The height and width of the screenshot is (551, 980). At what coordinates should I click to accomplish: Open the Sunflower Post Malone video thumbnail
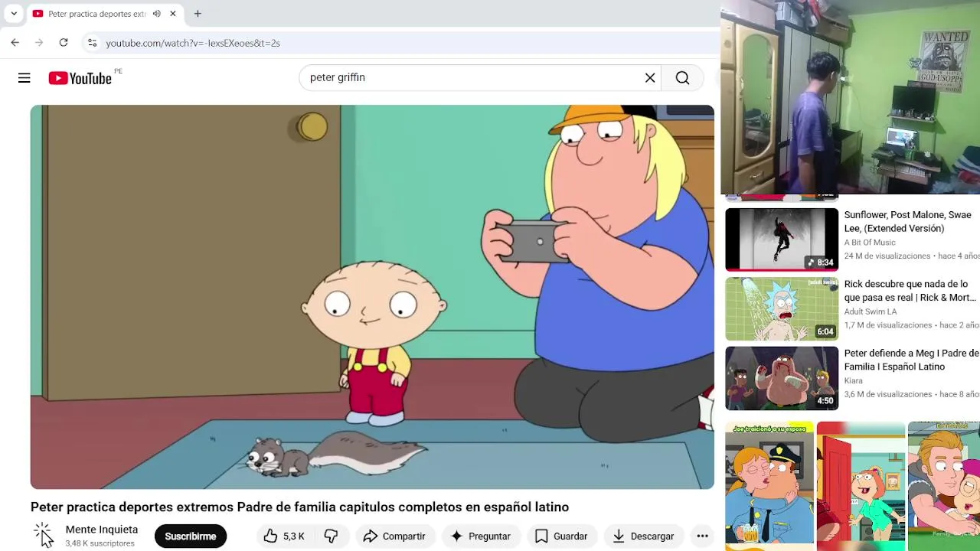[782, 240]
